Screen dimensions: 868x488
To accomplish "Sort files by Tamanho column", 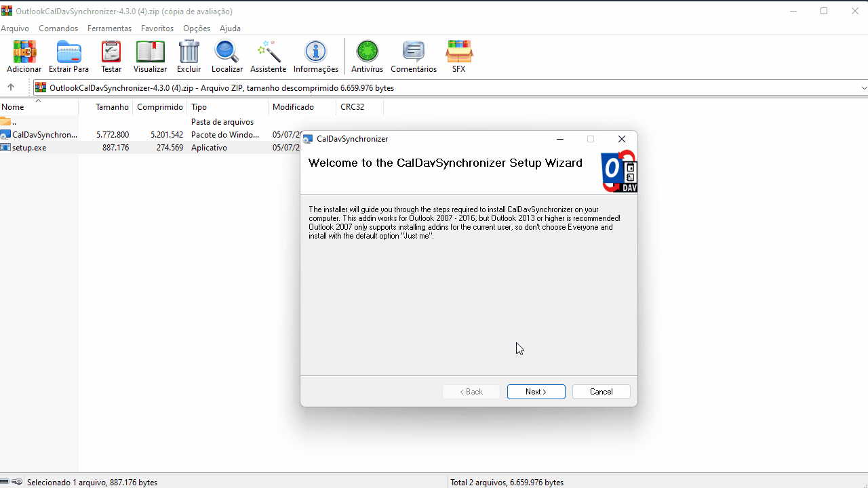I will (105, 107).
